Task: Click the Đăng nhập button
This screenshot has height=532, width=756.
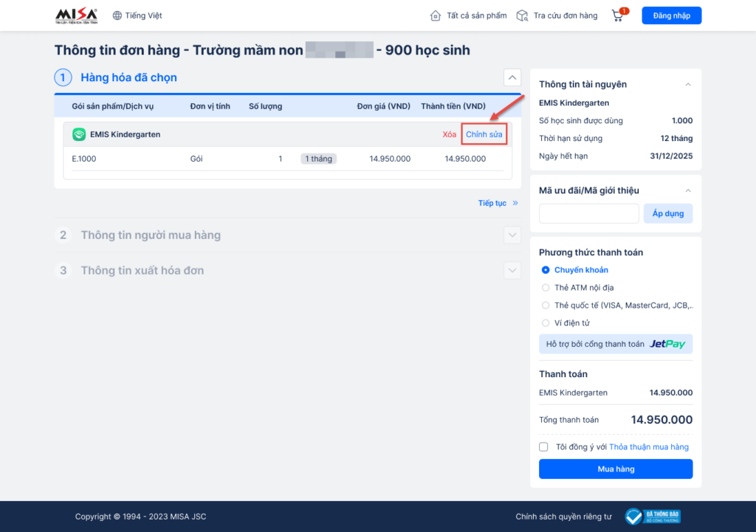Action: coord(672,15)
